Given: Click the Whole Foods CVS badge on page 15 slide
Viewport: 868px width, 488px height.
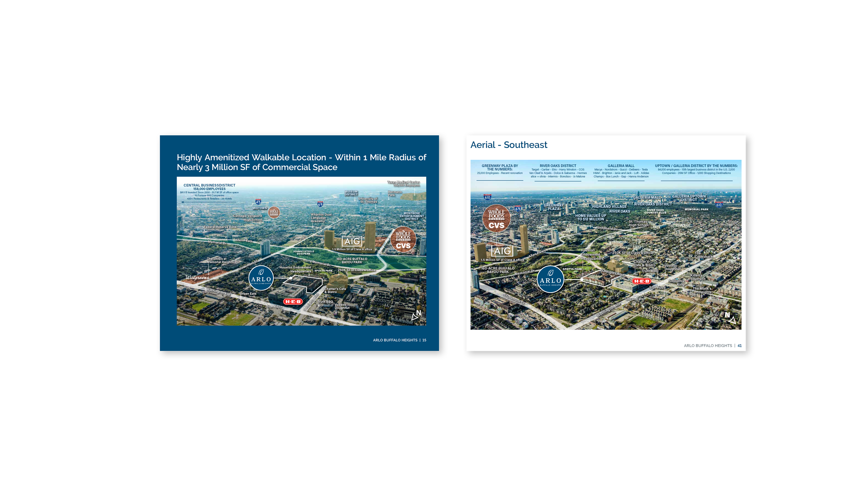Looking at the screenshot, I should click(x=403, y=239).
